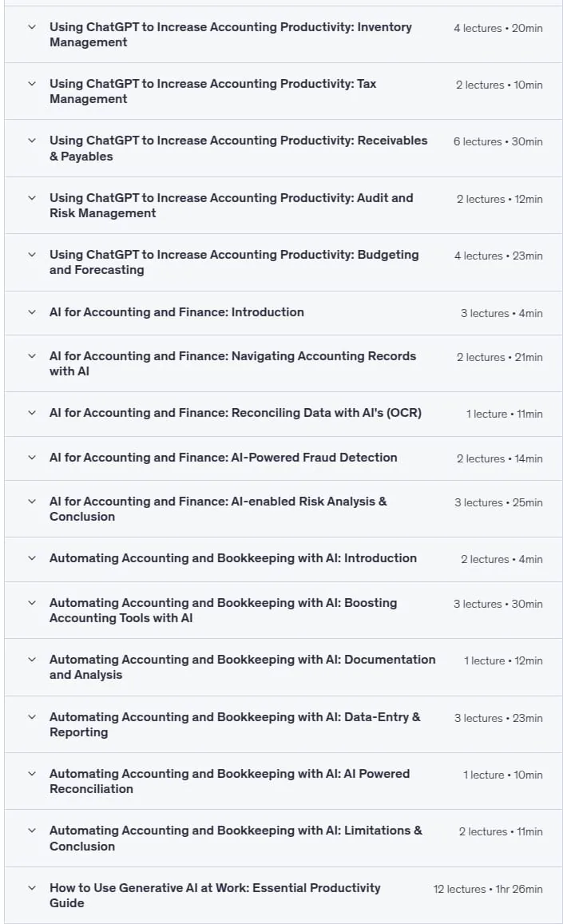
Task: Click 1 lecture 11min label for OCR section
Action: [x=504, y=414]
